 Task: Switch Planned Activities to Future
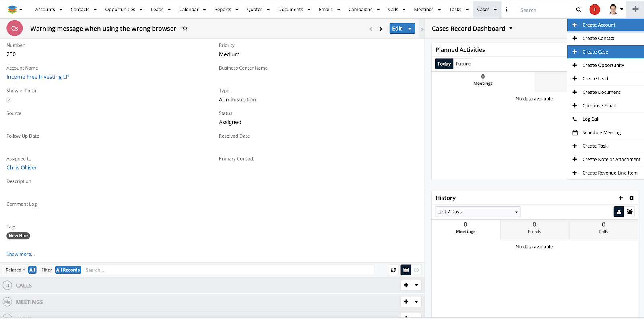(463, 64)
